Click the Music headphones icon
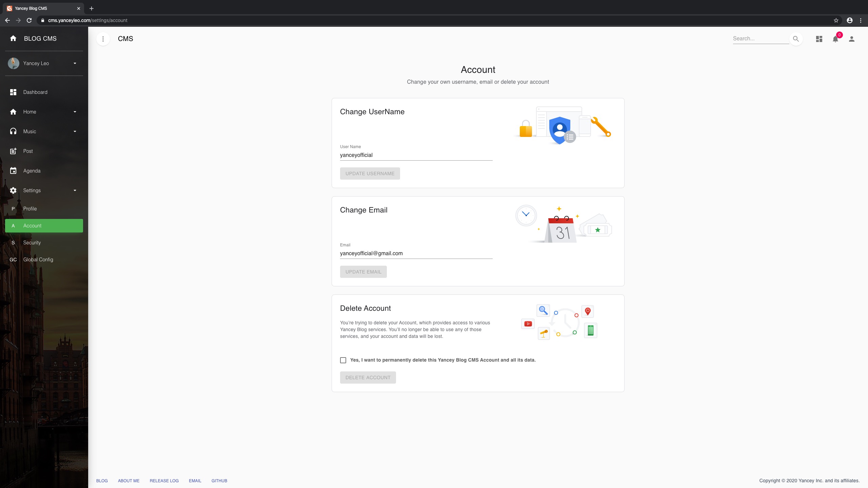Viewport: 868px width, 488px height. tap(13, 131)
